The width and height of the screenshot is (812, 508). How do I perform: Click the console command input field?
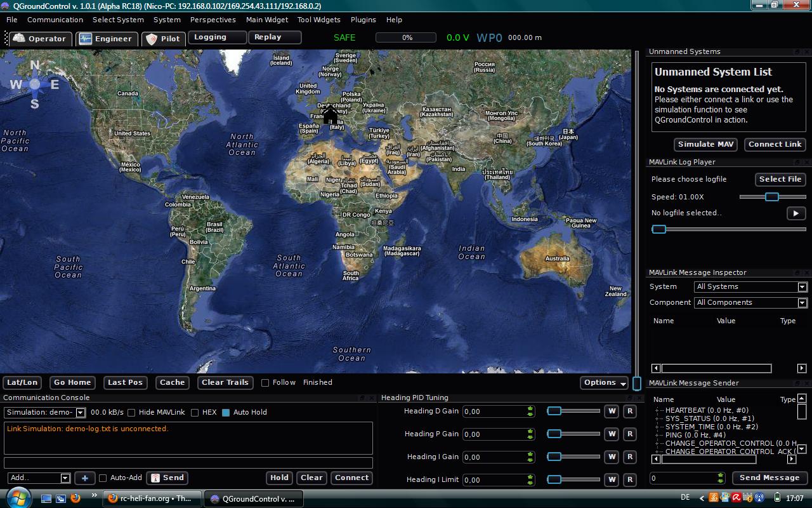pos(188,463)
